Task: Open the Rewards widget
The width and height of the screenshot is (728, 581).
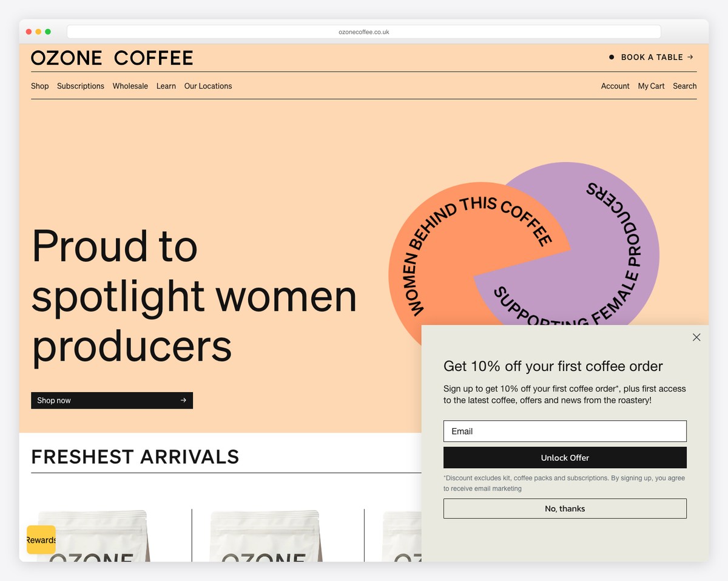Action: coord(40,540)
